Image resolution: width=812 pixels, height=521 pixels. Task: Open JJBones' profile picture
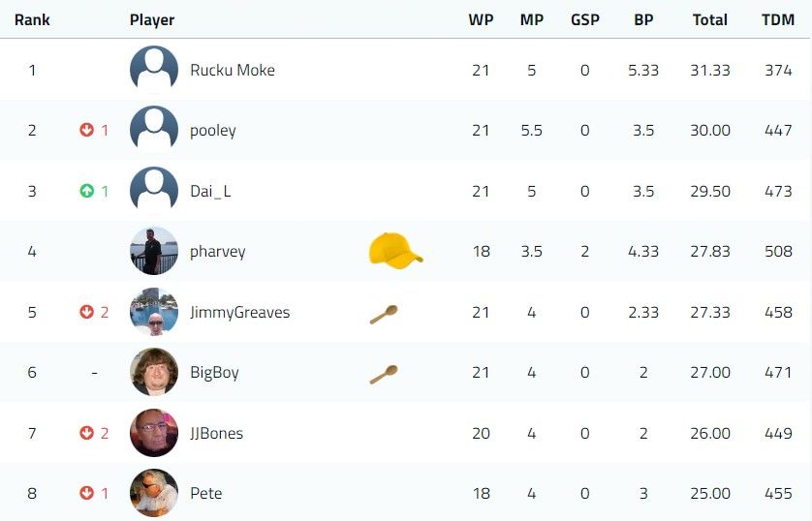coord(154,433)
